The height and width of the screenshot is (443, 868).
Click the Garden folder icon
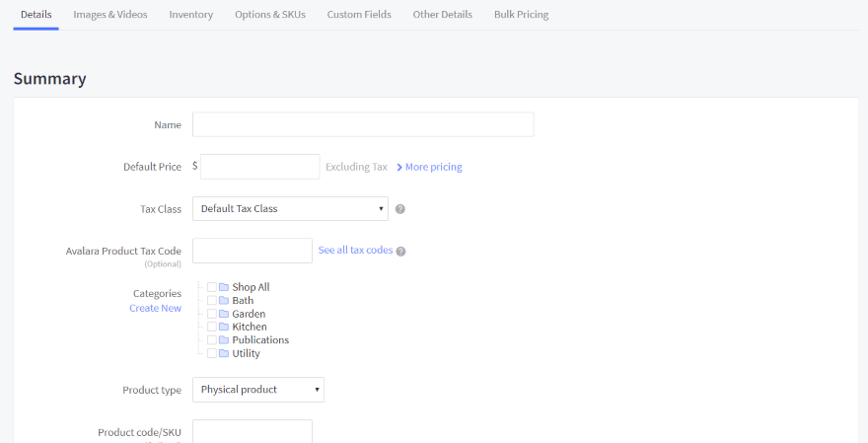click(224, 314)
